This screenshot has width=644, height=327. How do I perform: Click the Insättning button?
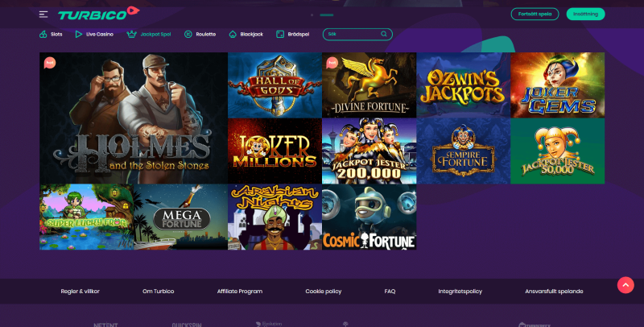click(586, 14)
